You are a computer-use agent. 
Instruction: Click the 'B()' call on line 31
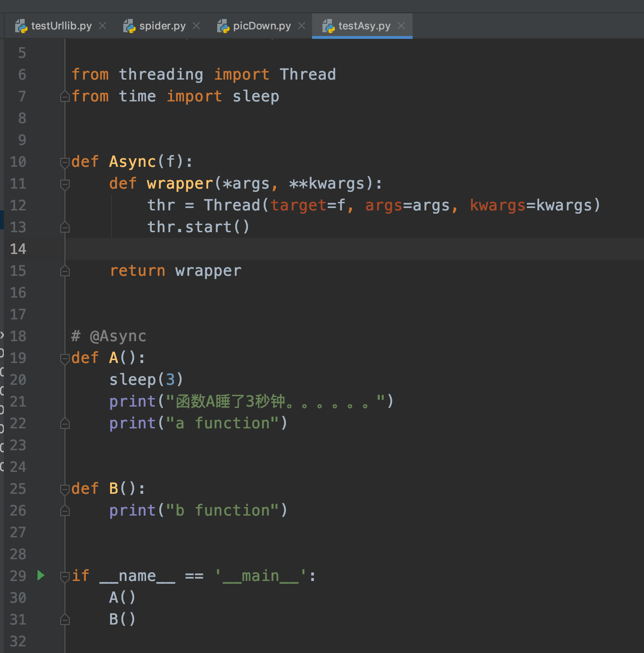coord(122,619)
